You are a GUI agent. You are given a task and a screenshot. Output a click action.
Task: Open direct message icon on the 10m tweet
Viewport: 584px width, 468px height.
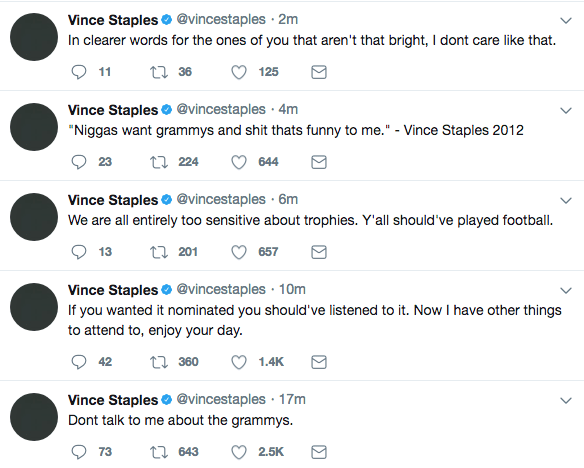(x=319, y=362)
